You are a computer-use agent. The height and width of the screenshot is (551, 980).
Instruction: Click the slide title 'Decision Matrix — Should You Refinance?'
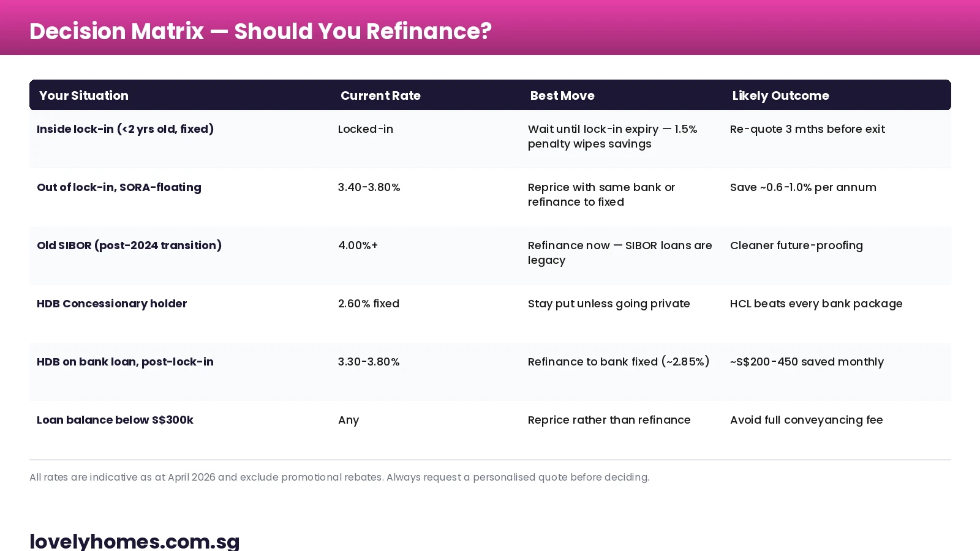[260, 31]
